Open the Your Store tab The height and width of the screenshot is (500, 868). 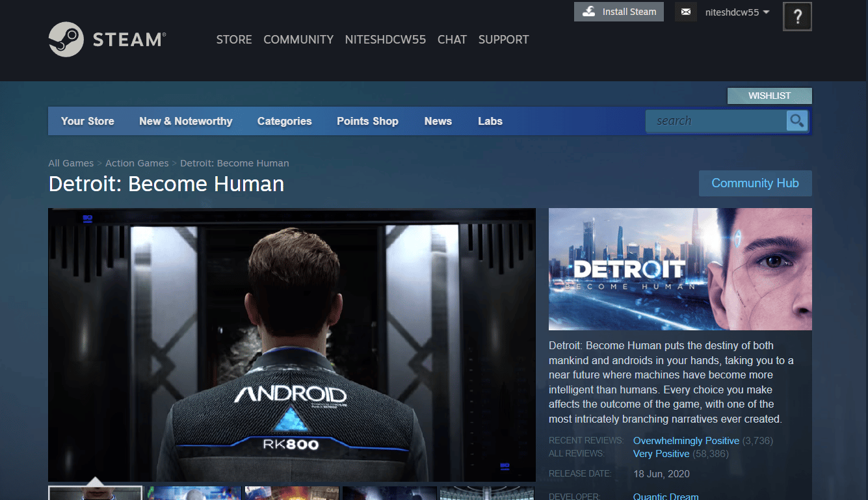[88, 121]
